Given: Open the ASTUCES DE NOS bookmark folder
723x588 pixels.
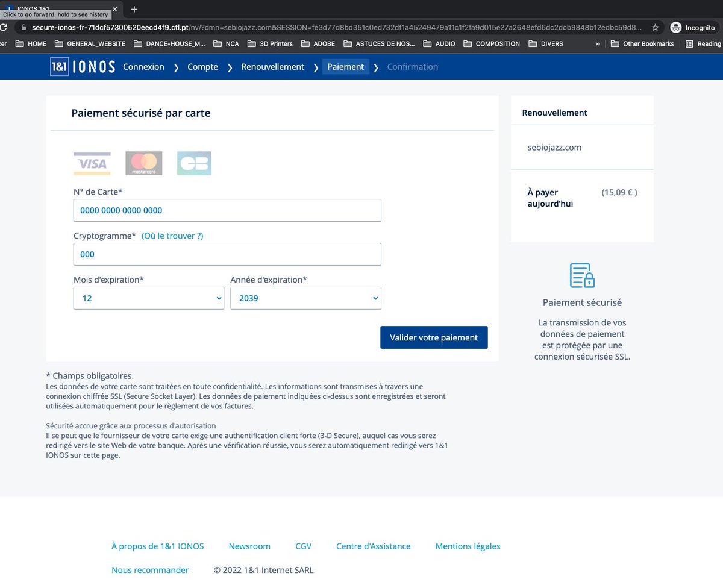Looking at the screenshot, I should [x=379, y=44].
